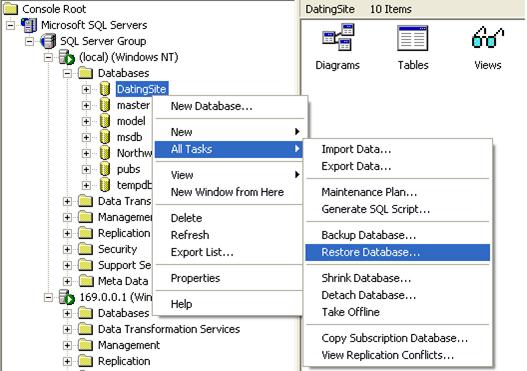This screenshot has height=371, width=527.
Task: Click the pubs database cylinder icon
Action: pos(105,169)
